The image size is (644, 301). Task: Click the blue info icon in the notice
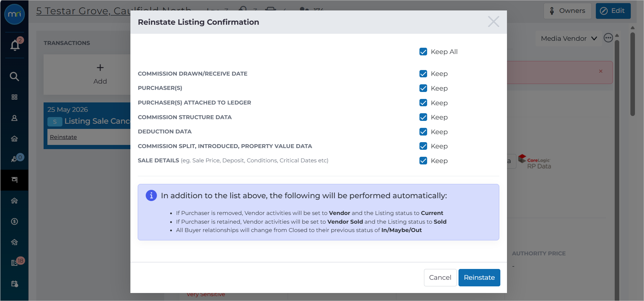(151, 195)
